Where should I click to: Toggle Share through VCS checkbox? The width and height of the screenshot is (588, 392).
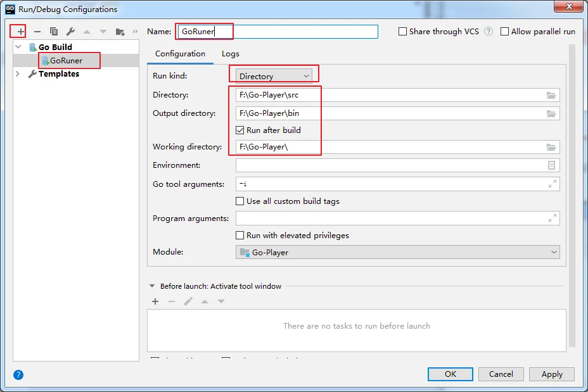coord(402,32)
